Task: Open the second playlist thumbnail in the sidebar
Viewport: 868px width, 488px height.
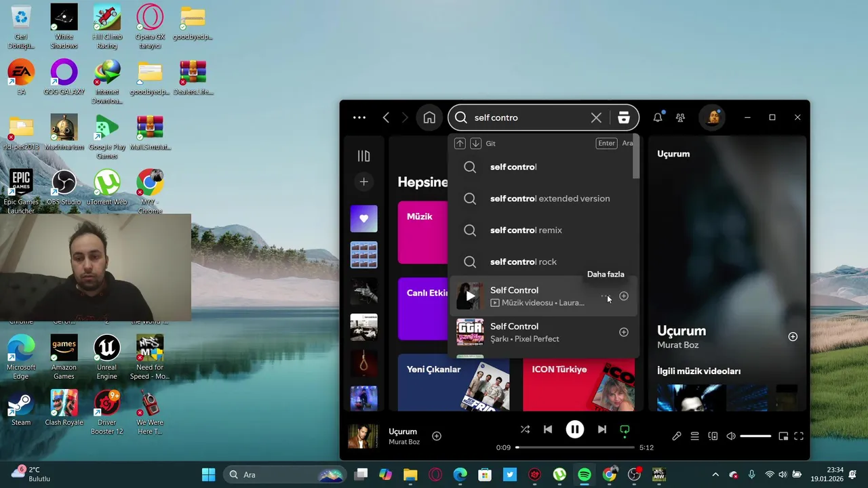Action: tap(363, 255)
